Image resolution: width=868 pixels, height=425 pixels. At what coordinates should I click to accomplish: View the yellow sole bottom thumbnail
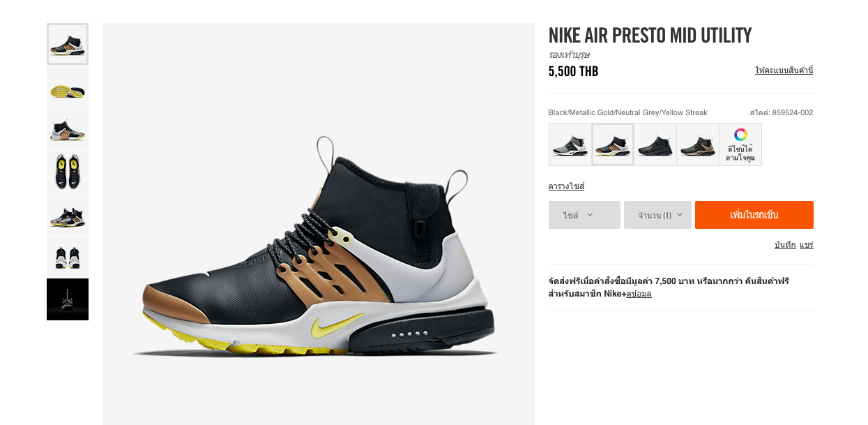coord(68,87)
